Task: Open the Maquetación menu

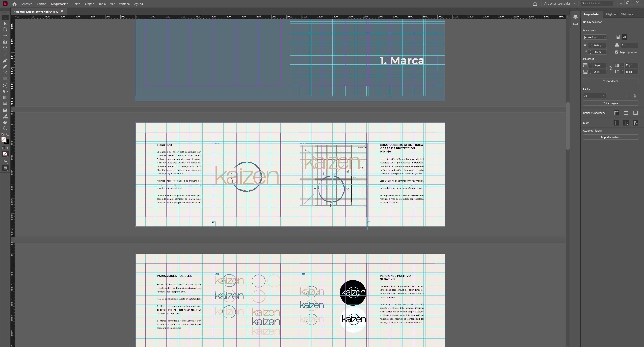Action: 60,4
